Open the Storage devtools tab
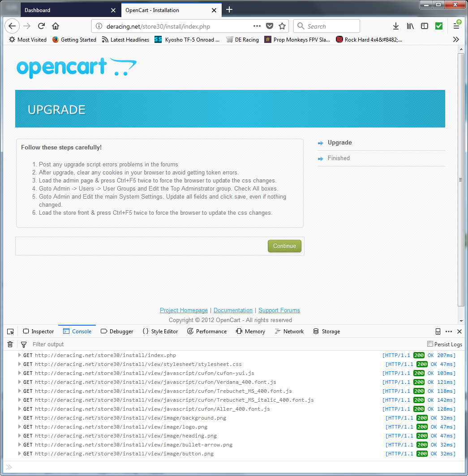 pos(326,331)
